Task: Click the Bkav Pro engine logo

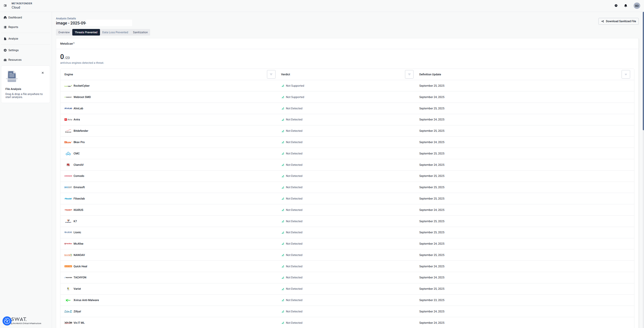Action: pyautogui.click(x=68, y=142)
